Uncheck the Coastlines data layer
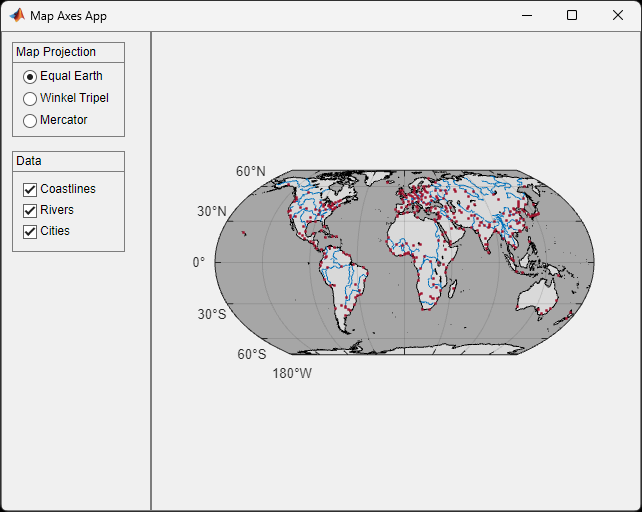The image size is (642, 512). click(30, 189)
